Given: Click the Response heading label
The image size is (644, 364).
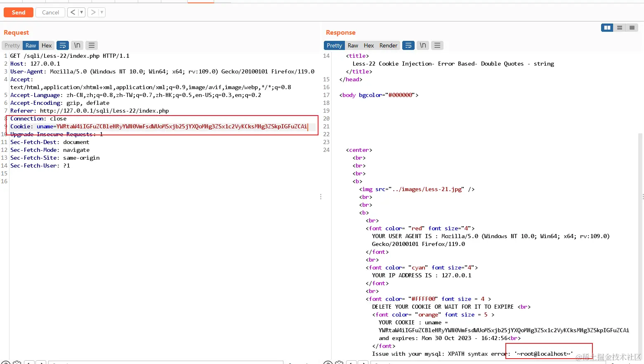Looking at the screenshot, I should [341, 33].
